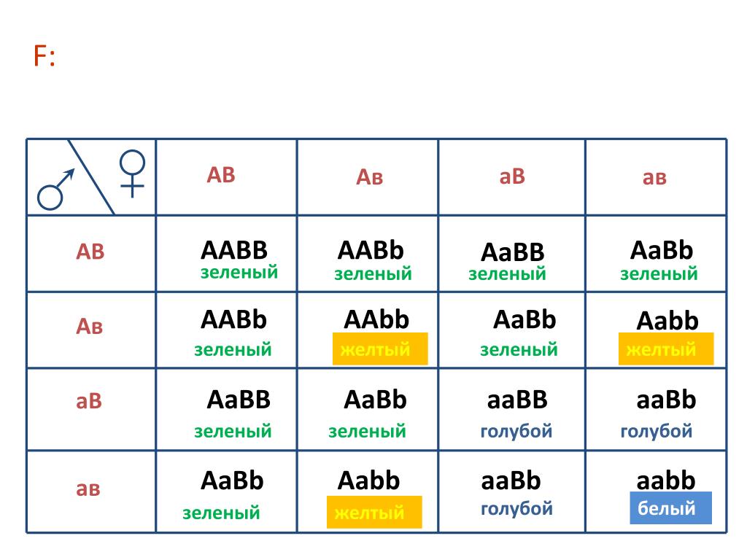The image size is (747, 560).
Task: Click the female symbol icon
Action: pos(133,174)
